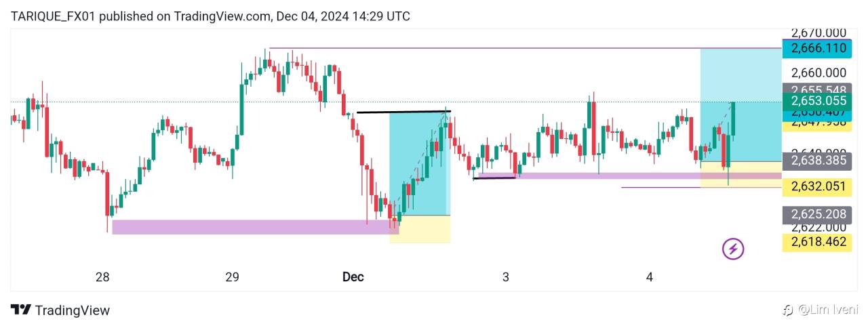This screenshot has height=328, width=868.
Task: Click the 3 date label on time axis
Action: tap(506, 276)
